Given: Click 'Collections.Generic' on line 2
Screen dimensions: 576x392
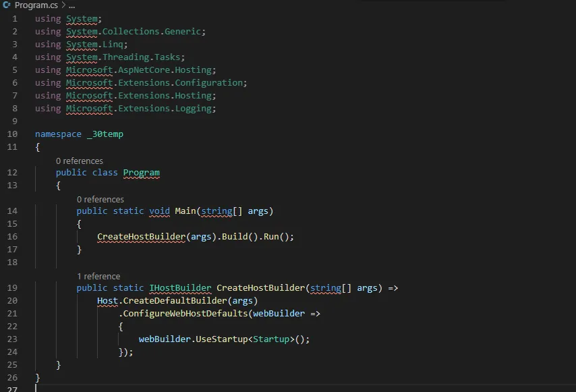Looking at the screenshot, I should pyautogui.click(x=151, y=32).
